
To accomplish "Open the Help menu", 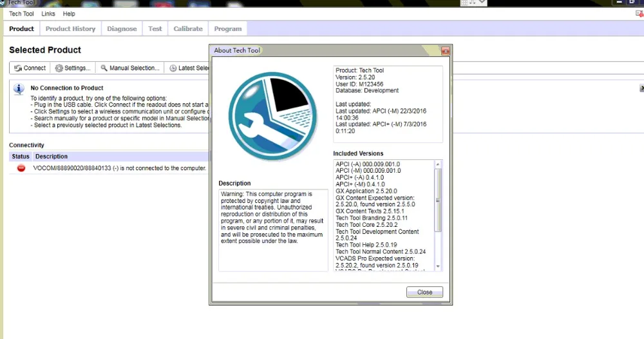I will click(x=69, y=14).
